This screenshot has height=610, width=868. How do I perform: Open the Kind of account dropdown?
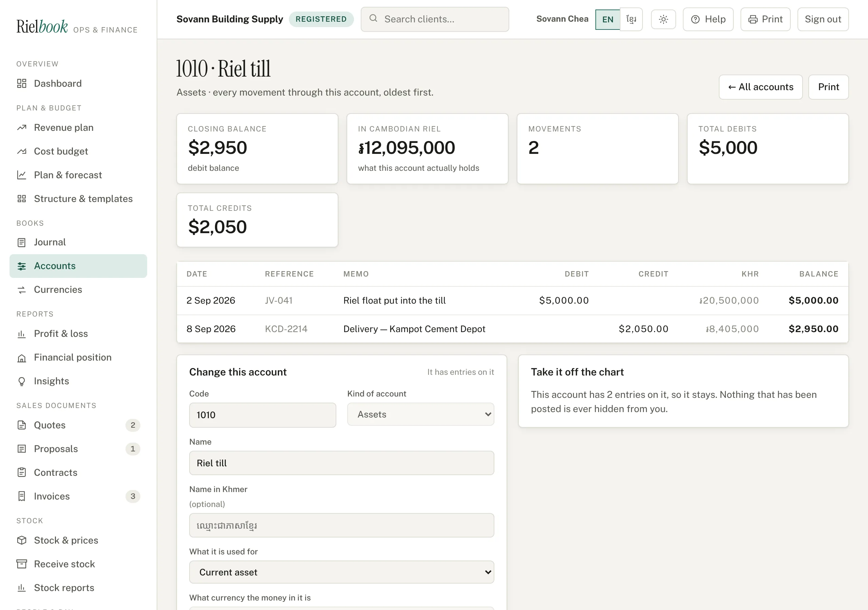click(420, 414)
